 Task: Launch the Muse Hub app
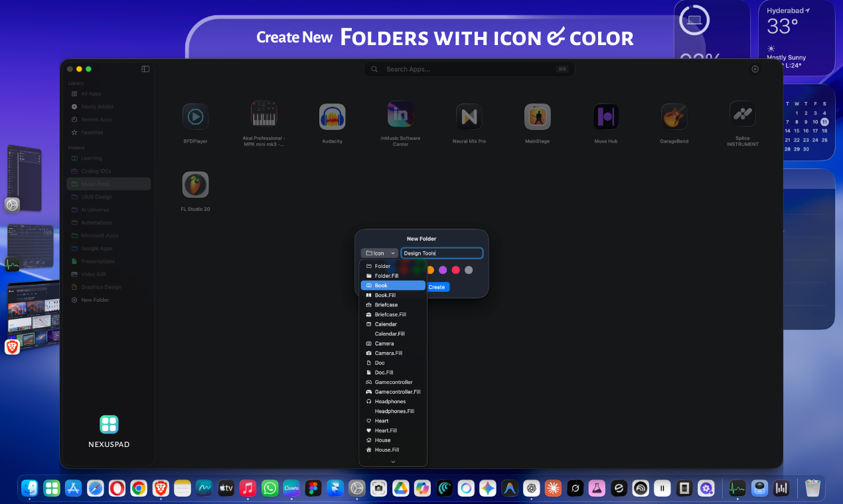click(606, 117)
